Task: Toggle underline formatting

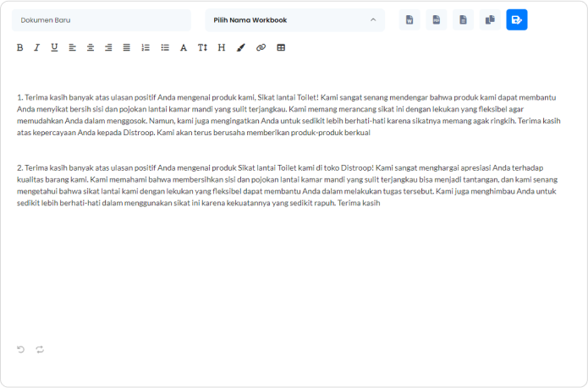Action: pos(54,47)
